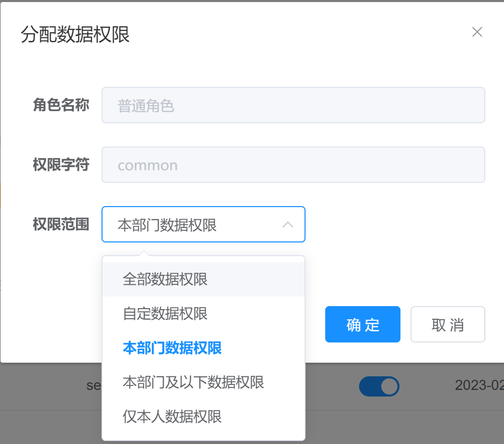Collapse dropdown via the chevron arrow
This screenshot has height=444, width=504.
pyautogui.click(x=288, y=225)
